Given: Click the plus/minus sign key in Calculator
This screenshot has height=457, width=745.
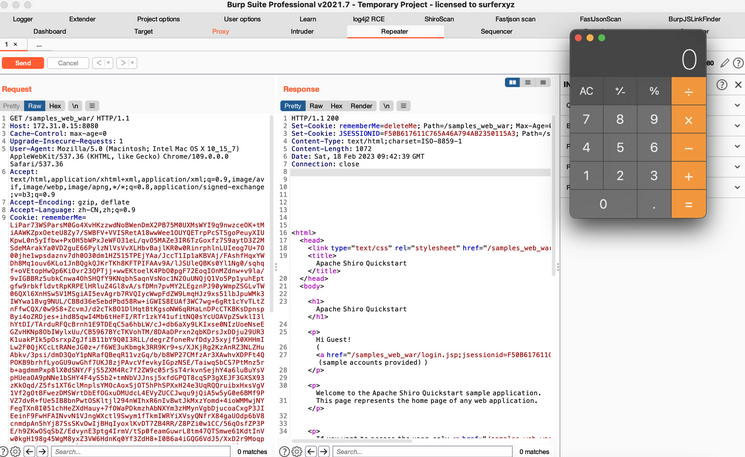Looking at the screenshot, I should 620,91.
